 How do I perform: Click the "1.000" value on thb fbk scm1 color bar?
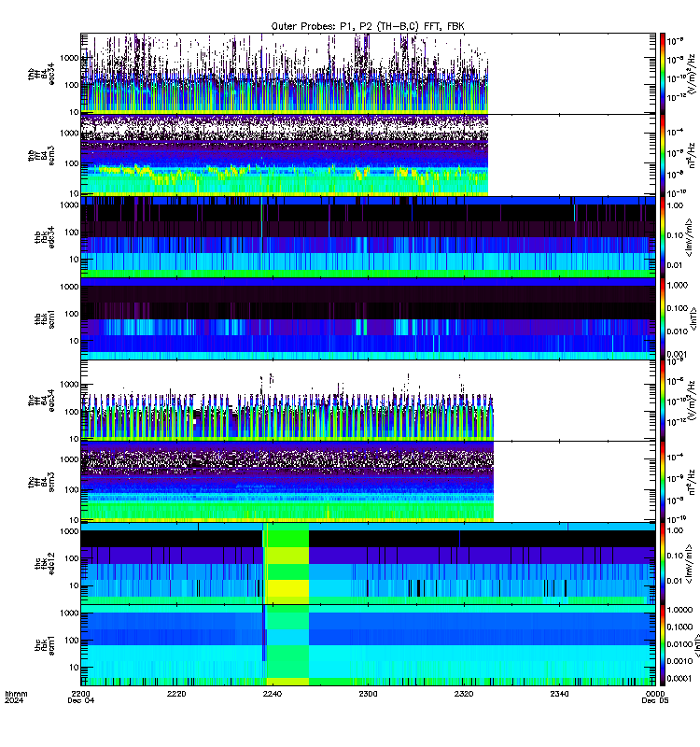click(678, 285)
